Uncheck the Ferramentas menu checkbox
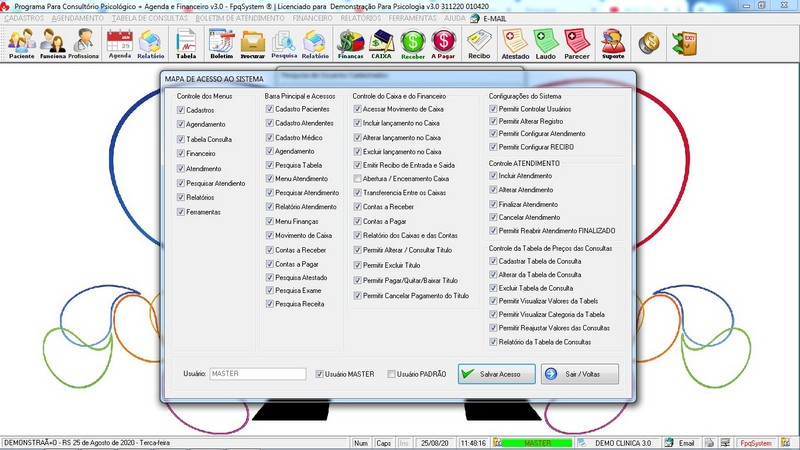 coord(181,212)
